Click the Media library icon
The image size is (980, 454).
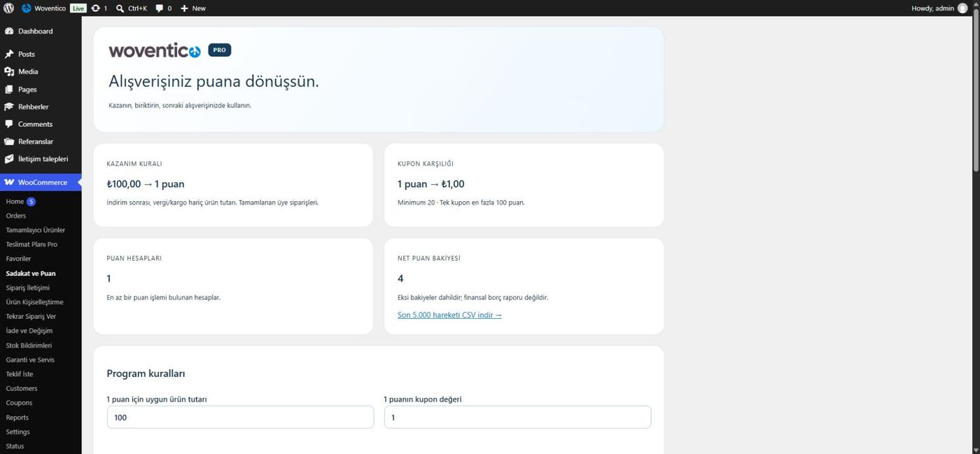(x=9, y=71)
